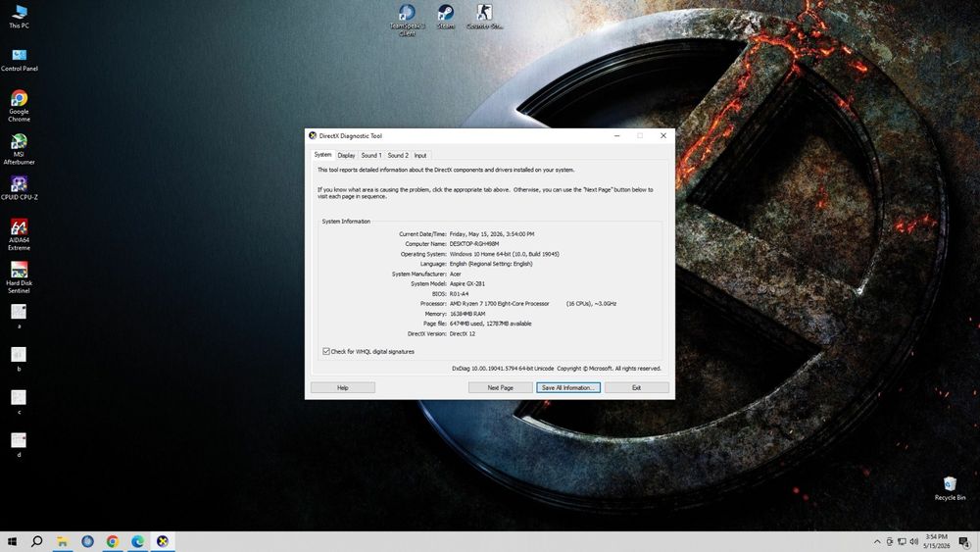This screenshot has height=552, width=980.
Task: Click the BIOS value R01-A4
Action: 459,294
